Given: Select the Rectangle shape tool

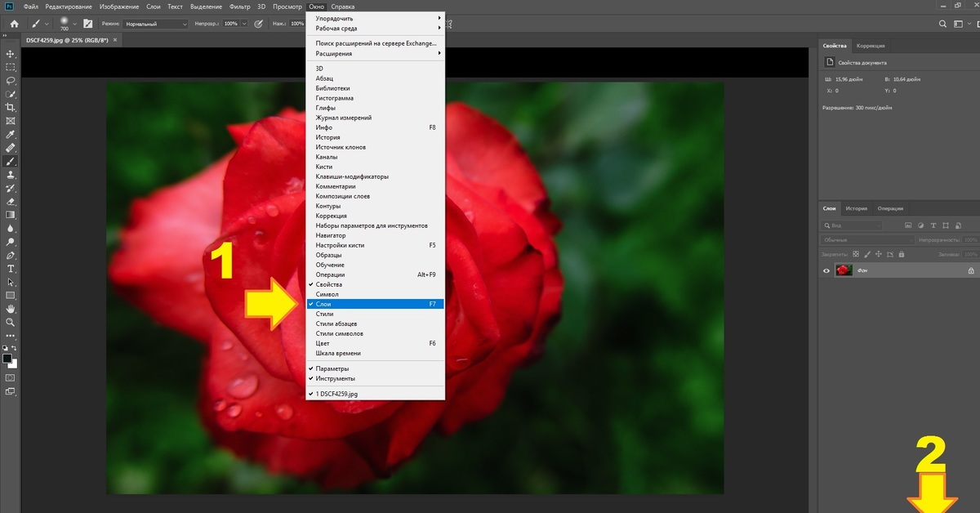Looking at the screenshot, I should (x=11, y=295).
